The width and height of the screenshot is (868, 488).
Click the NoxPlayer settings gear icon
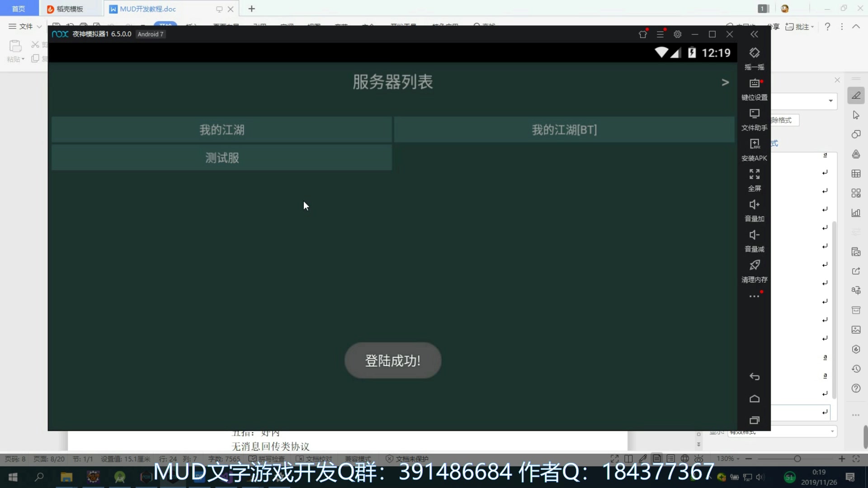[678, 34]
